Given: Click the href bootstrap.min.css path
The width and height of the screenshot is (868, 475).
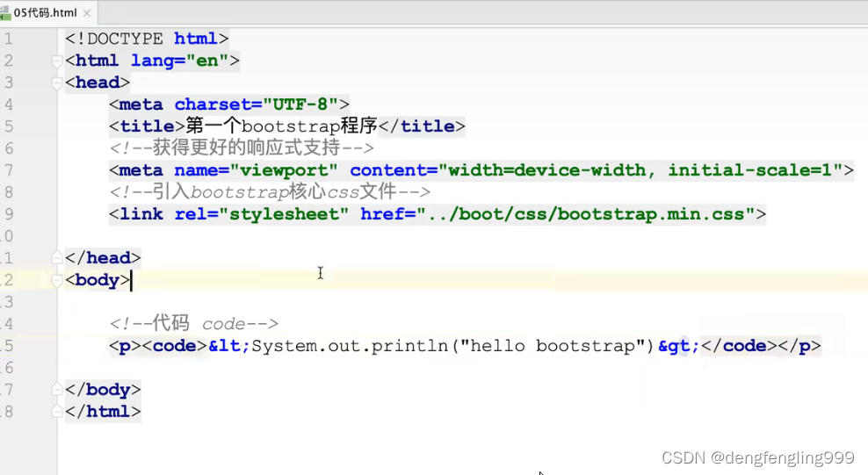Looking at the screenshot, I should [x=586, y=214].
